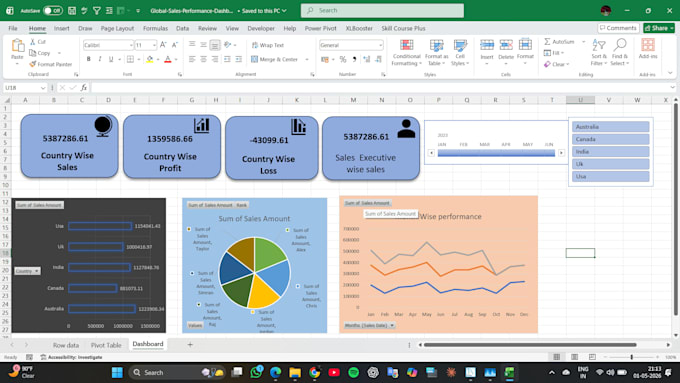Image resolution: width=680 pixels, height=383 pixels.
Task: Click the Cut scissors icon
Action: click(x=33, y=42)
